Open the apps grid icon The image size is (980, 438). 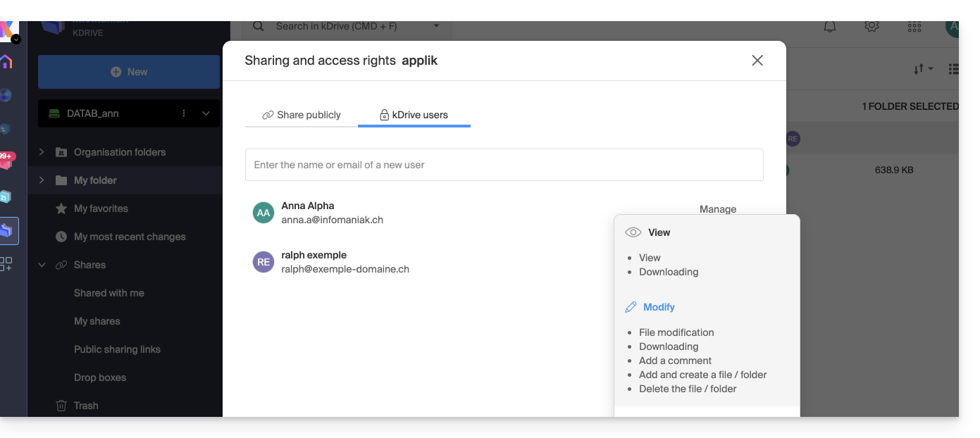[914, 26]
